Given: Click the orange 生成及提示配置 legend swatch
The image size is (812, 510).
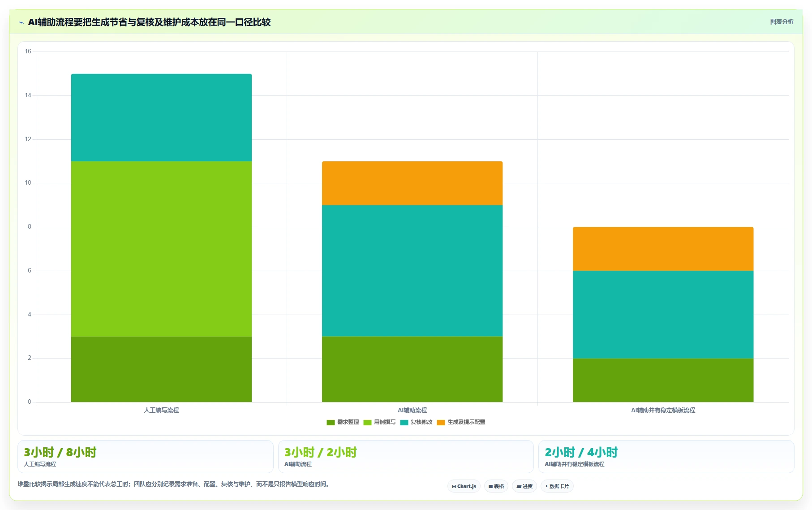Looking at the screenshot, I should click(x=441, y=423).
